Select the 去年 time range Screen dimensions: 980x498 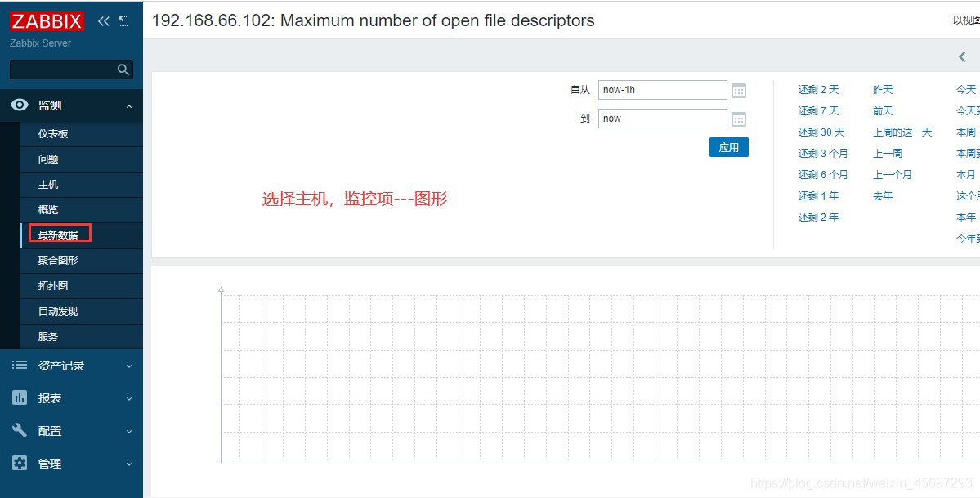[x=883, y=195]
